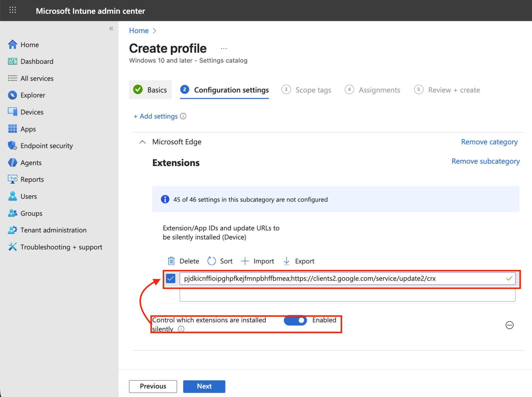
Task: Click the Sort icon for extension entries
Action: (212, 261)
